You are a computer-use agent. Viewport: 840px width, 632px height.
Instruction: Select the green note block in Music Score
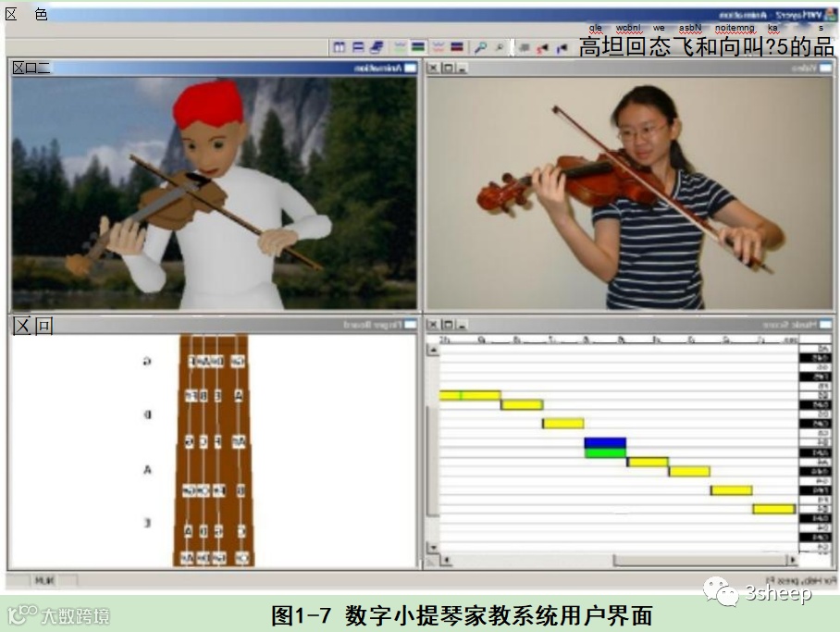[x=605, y=453]
